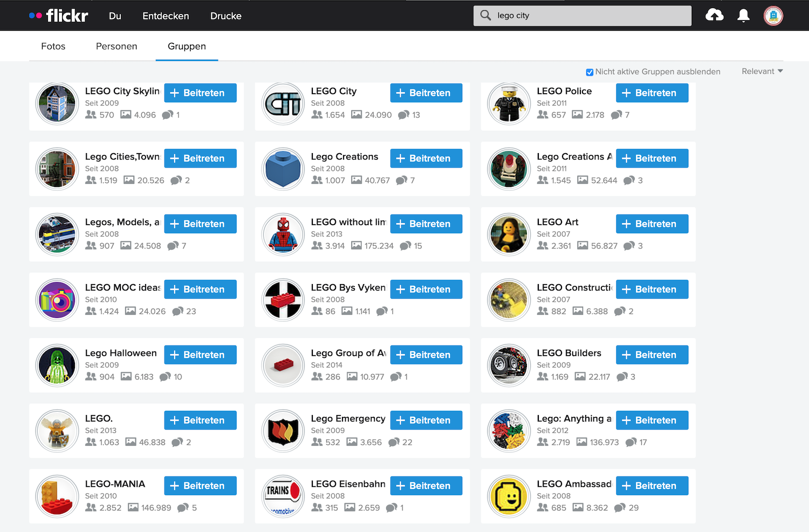Screen dimensions: 809x532
Task: Click the Lego Creations A group avatar
Action: tap(509, 169)
